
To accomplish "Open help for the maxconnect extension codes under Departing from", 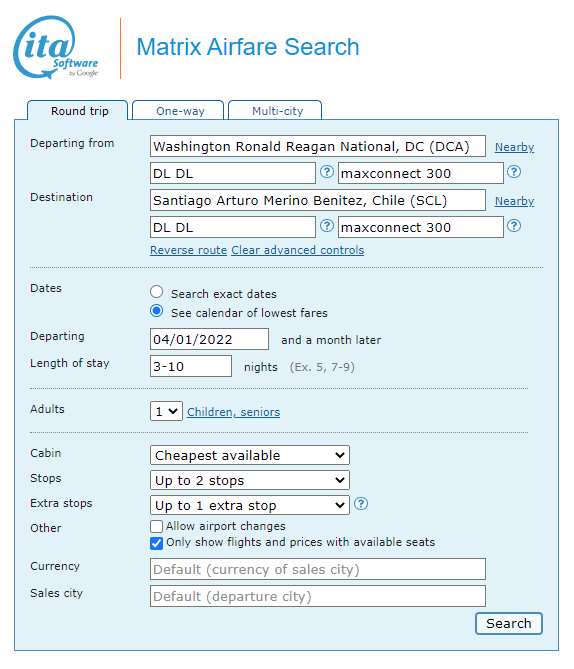I will (x=514, y=172).
